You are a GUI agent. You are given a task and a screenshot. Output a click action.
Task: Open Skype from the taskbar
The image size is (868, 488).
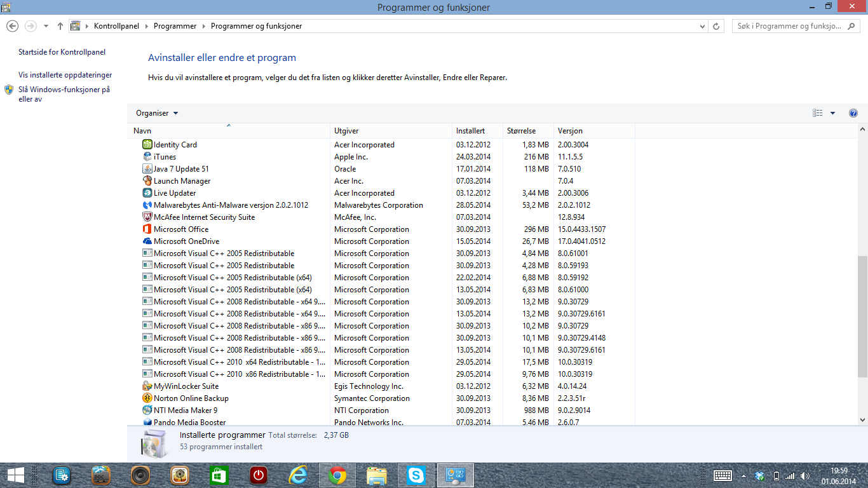[x=416, y=475]
